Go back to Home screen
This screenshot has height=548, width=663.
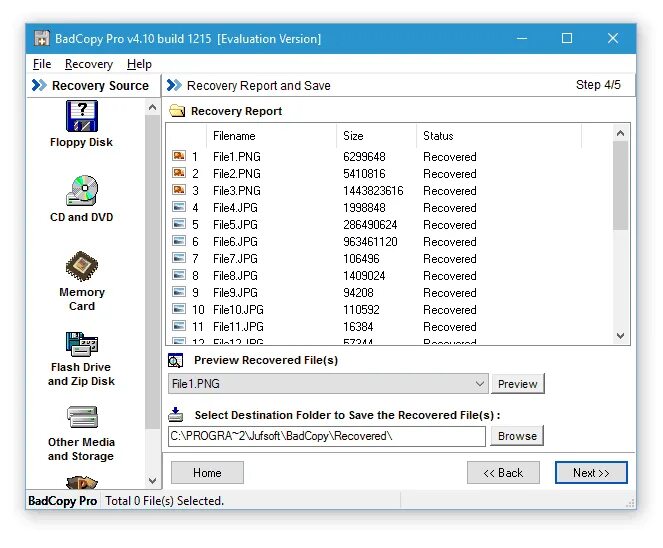pos(207,472)
